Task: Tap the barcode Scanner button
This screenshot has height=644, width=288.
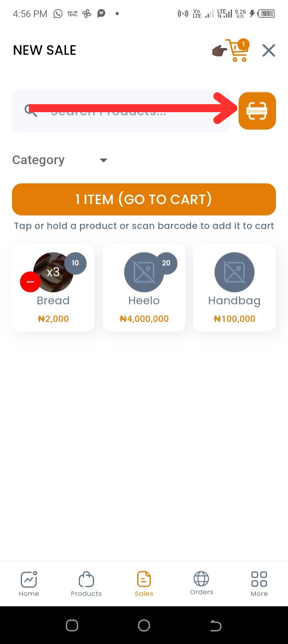Action: point(257,111)
